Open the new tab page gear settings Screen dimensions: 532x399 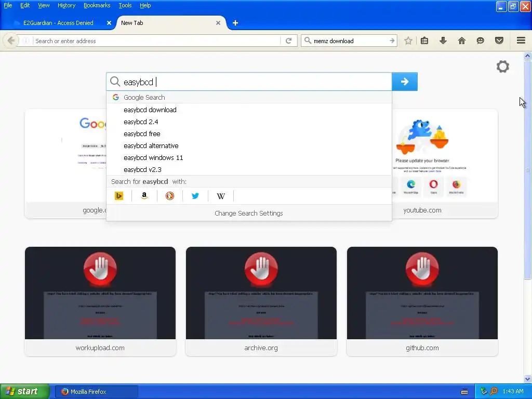[x=503, y=66]
